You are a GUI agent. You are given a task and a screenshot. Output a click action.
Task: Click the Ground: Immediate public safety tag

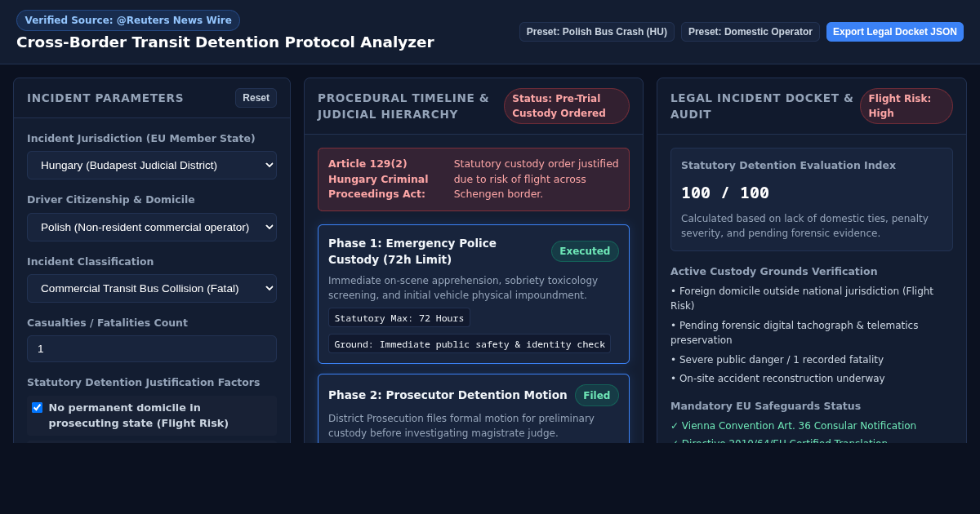[x=470, y=344]
